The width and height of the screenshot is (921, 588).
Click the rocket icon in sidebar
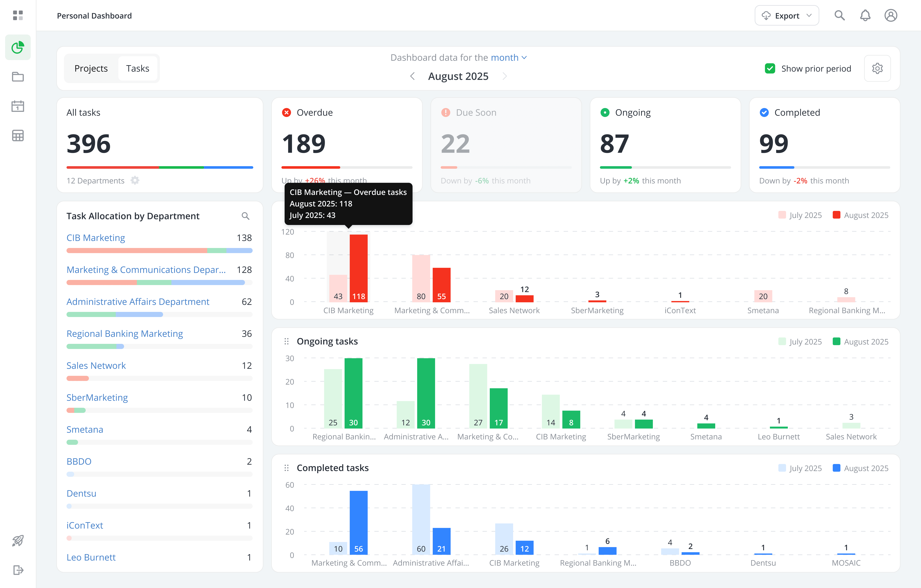click(x=18, y=540)
